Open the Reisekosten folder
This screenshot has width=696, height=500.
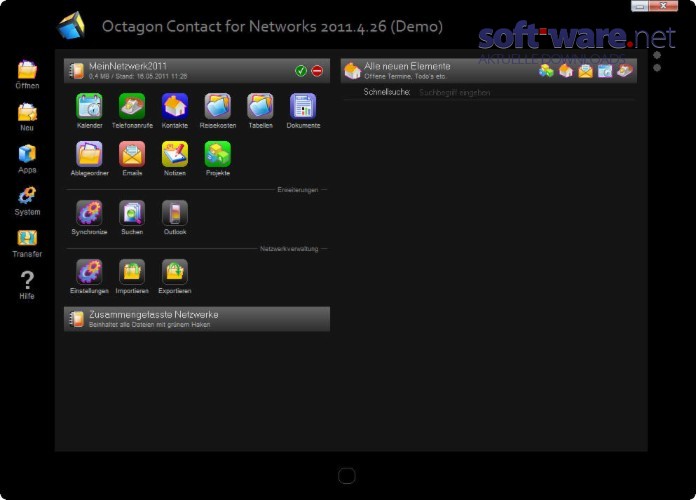(218, 106)
